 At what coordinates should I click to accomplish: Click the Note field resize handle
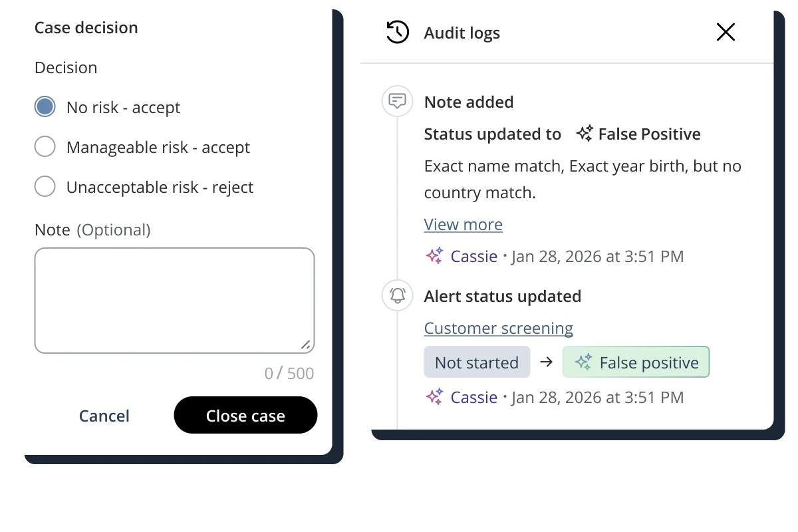[305, 344]
